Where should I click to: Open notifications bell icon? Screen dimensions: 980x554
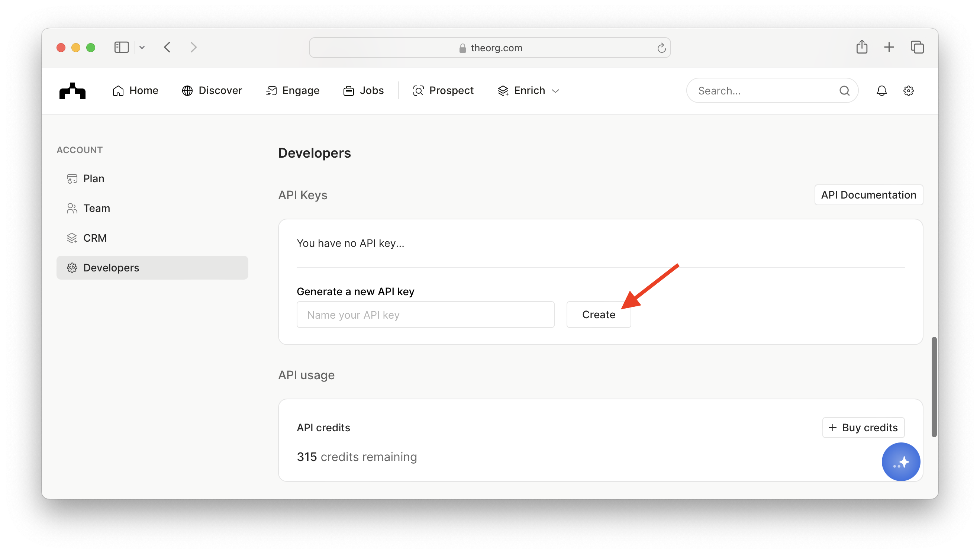click(x=881, y=91)
